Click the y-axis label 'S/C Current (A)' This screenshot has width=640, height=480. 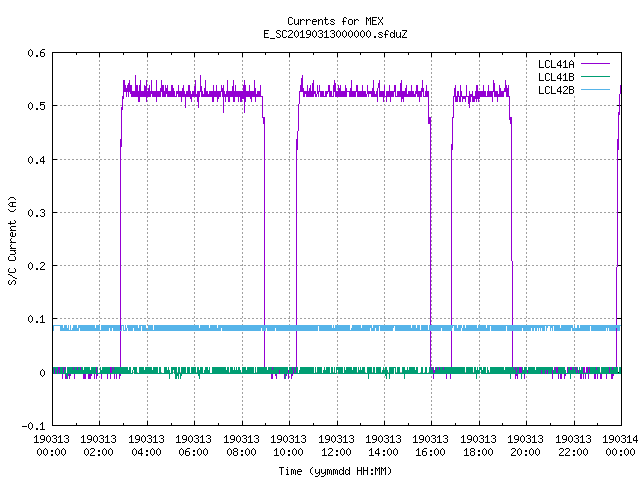coord(12,240)
